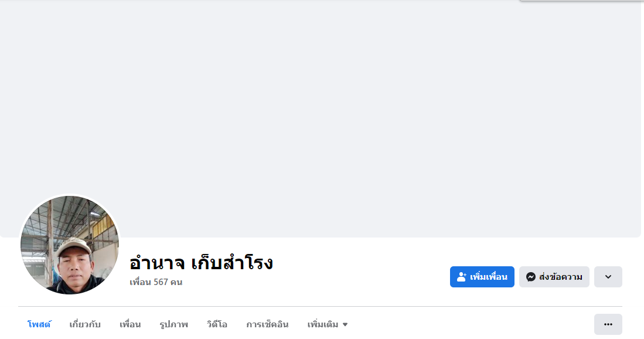Screen dimensions: 644x339
Task: Click the caret arrow next to เพิ่มเติม
Action: coord(345,324)
